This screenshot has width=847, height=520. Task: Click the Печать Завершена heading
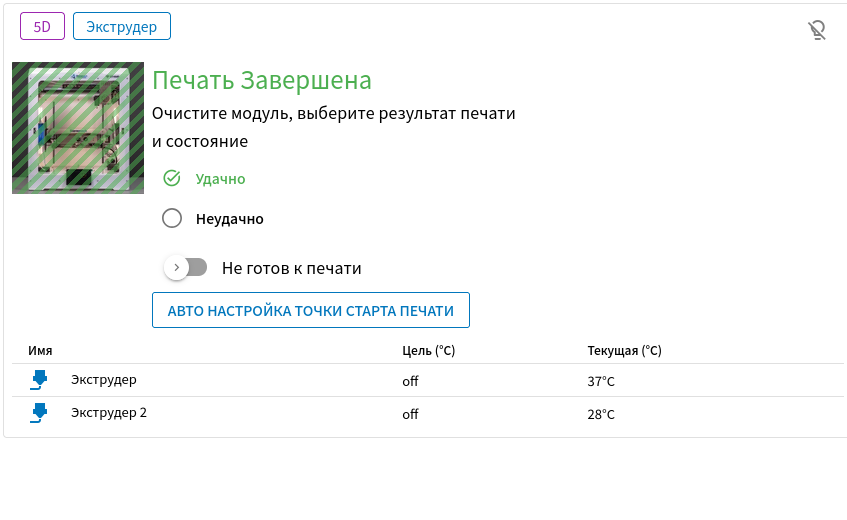point(262,81)
